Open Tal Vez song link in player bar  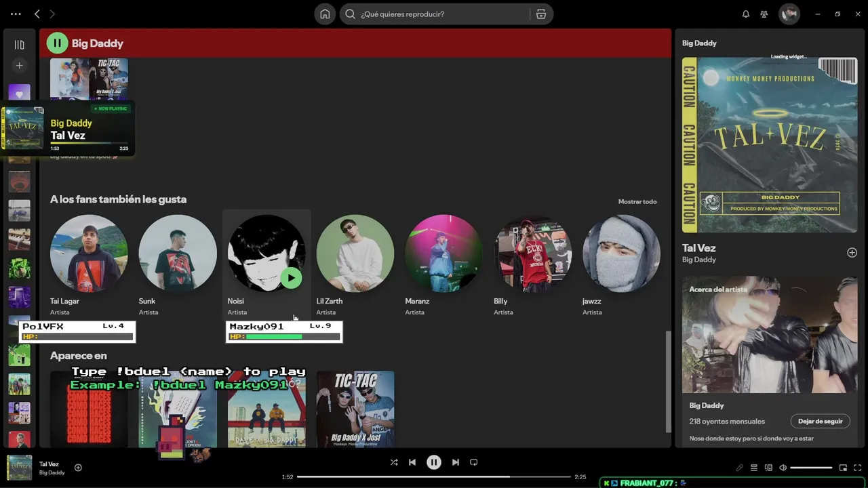click(x=49, y=464)
